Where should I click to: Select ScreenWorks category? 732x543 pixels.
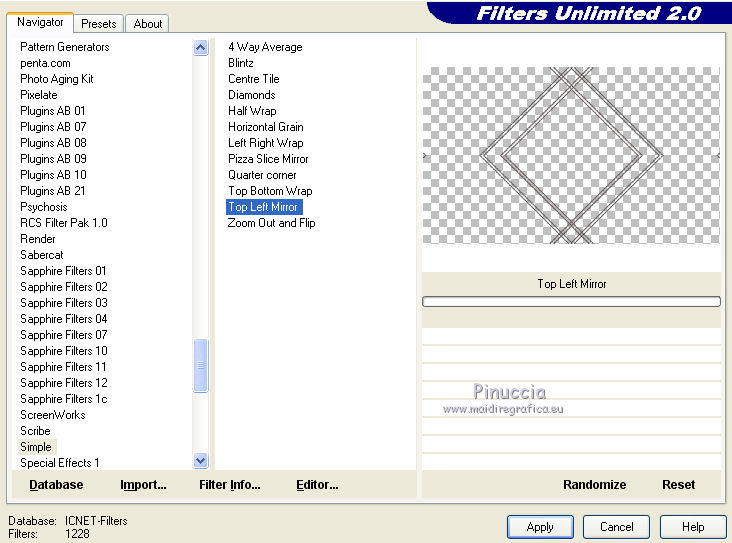(53, 415)
